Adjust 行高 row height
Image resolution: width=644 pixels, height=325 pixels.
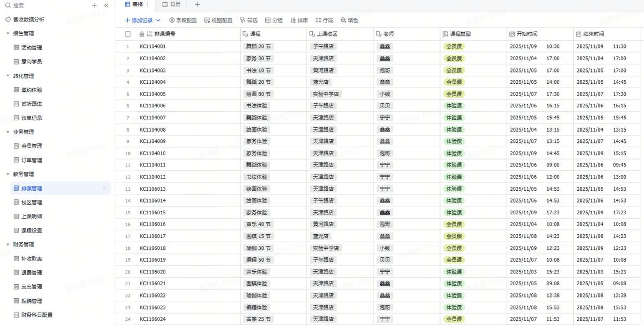pyautogui.click(x=324, y=20)
